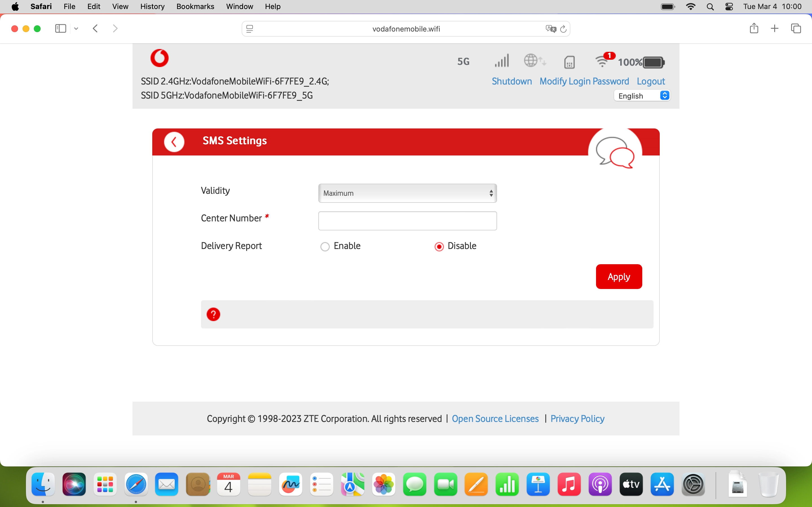The image size is (812, 507).
Task: Select Disable for Delivery Report
Action: pos(439,246)
